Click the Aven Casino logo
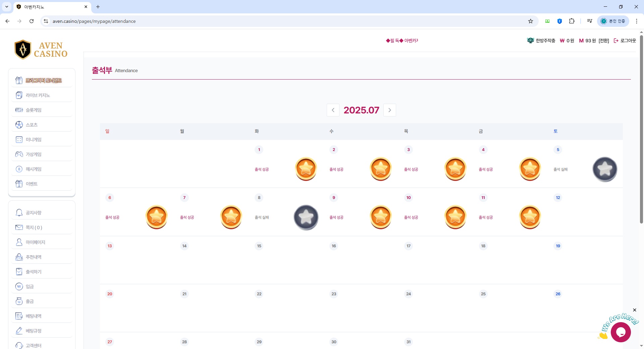644x349 pixels. coord(41,50)
